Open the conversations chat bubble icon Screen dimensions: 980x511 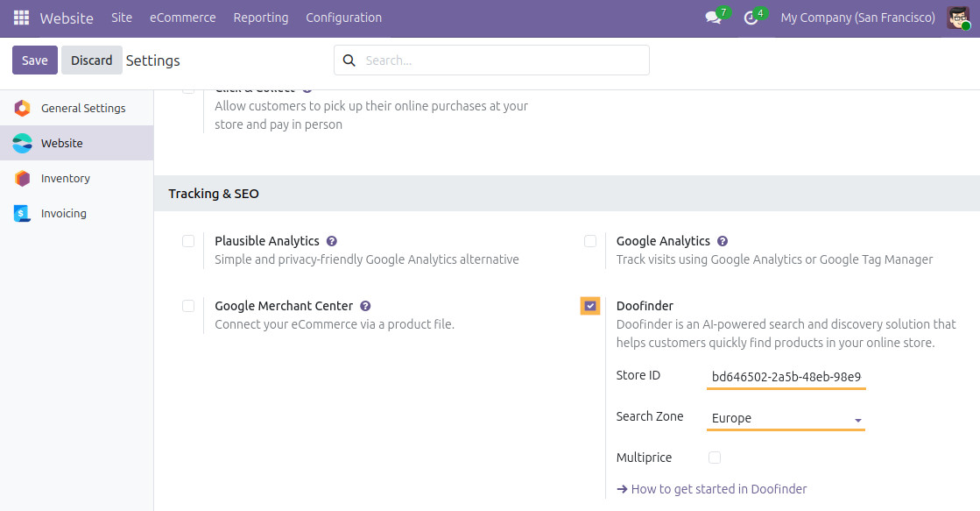pyautogui.click(x=714, y=18)
